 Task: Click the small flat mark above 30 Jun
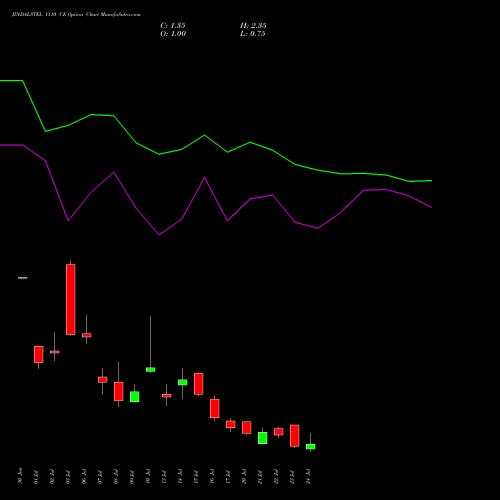[x=23, y=278]
